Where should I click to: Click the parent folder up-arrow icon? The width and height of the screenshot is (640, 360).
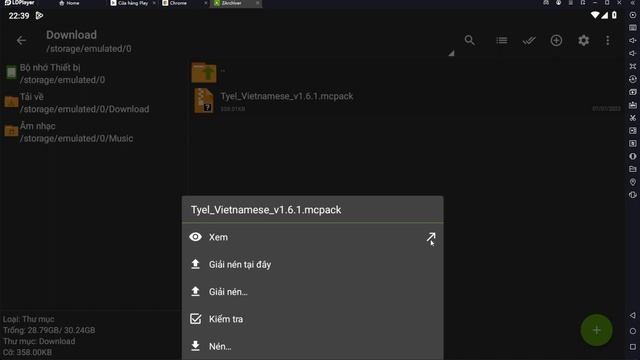tap(204, 72)
